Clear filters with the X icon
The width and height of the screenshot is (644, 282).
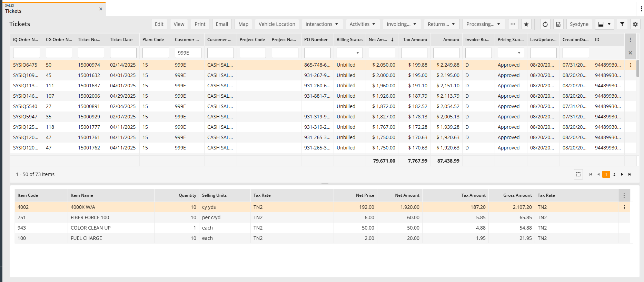tap(630, 53)
